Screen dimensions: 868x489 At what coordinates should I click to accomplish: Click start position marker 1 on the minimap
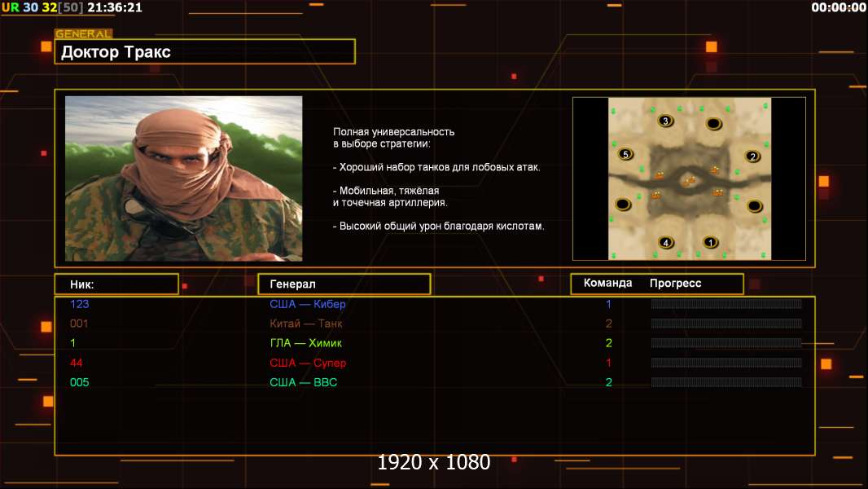coord(710,242)
